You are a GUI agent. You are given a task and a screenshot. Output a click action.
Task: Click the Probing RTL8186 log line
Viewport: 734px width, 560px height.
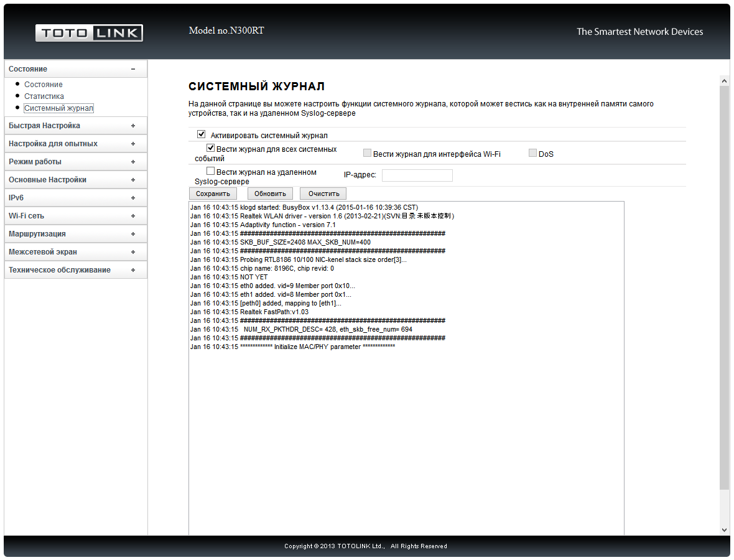point(298,259)
